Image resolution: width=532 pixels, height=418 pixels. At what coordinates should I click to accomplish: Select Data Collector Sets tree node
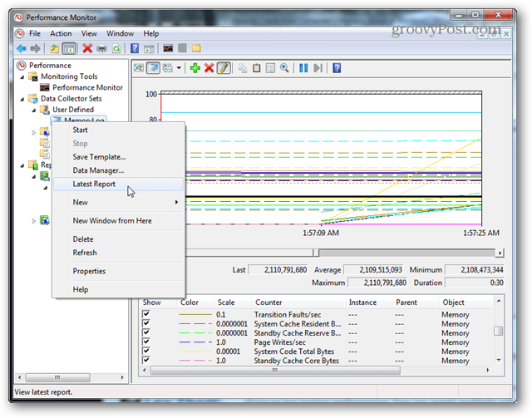(71, 98)
